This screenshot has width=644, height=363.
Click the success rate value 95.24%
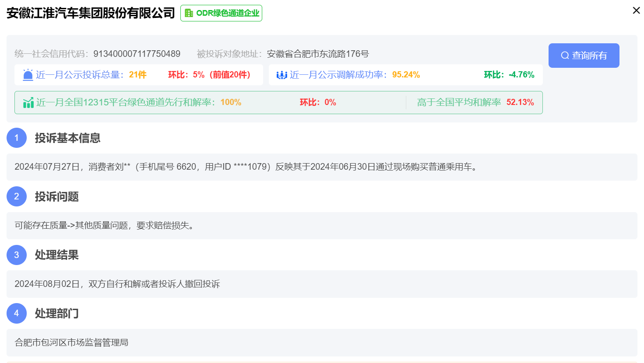(406, 74)
